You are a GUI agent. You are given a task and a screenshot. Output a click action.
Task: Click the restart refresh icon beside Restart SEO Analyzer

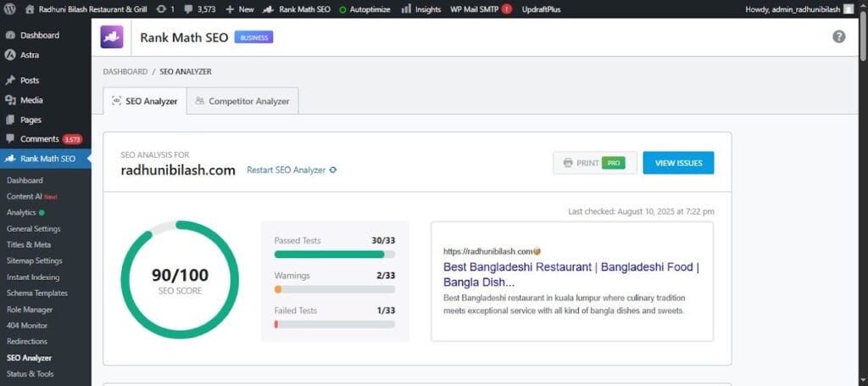[x=332, y=170]
